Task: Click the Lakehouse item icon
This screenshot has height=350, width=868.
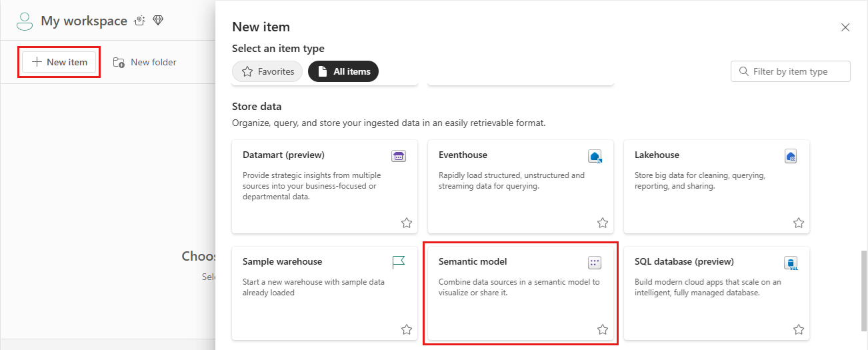Action: coord(791,156)
